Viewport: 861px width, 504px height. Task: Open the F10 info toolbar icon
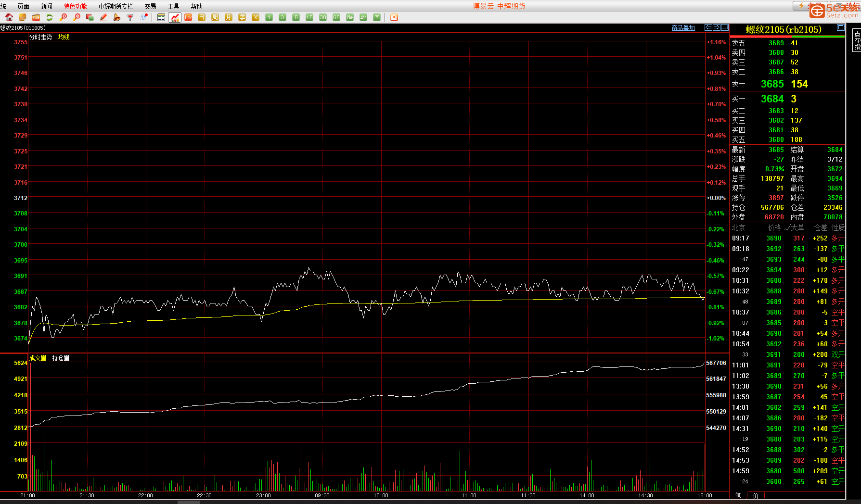36,17
